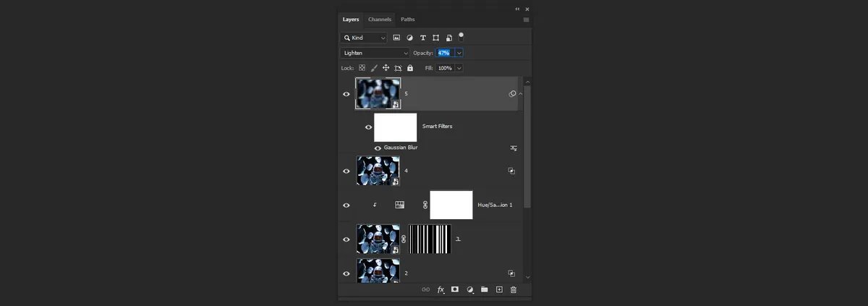Lock position move icon

[386, 68]
